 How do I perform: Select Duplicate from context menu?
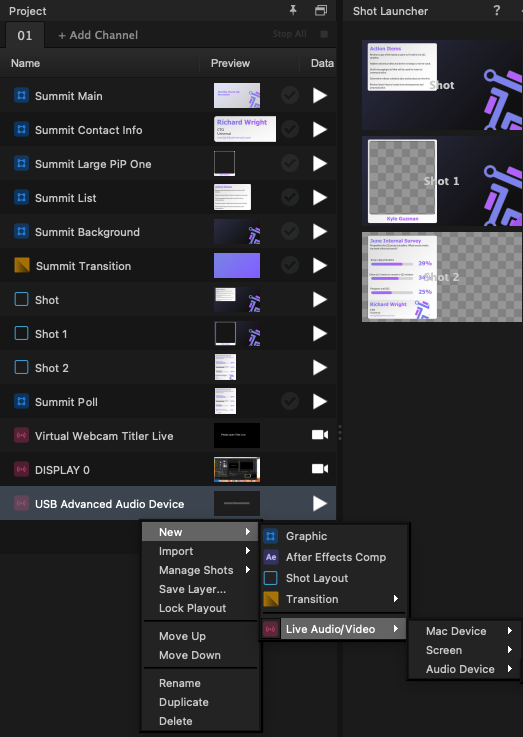(201, 702)
